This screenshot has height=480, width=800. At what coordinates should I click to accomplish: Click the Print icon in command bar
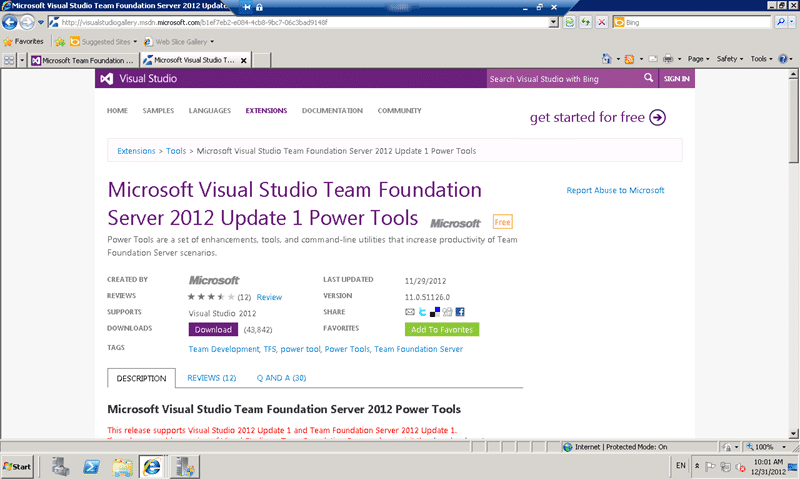[x=668, y=59]
